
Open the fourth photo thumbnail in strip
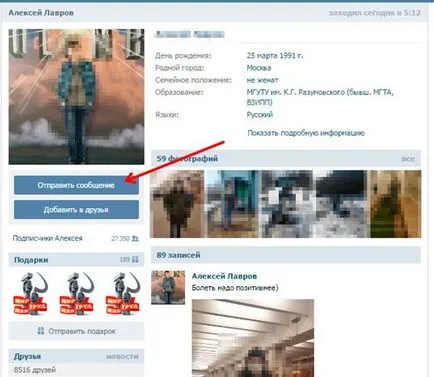[342, 204]
